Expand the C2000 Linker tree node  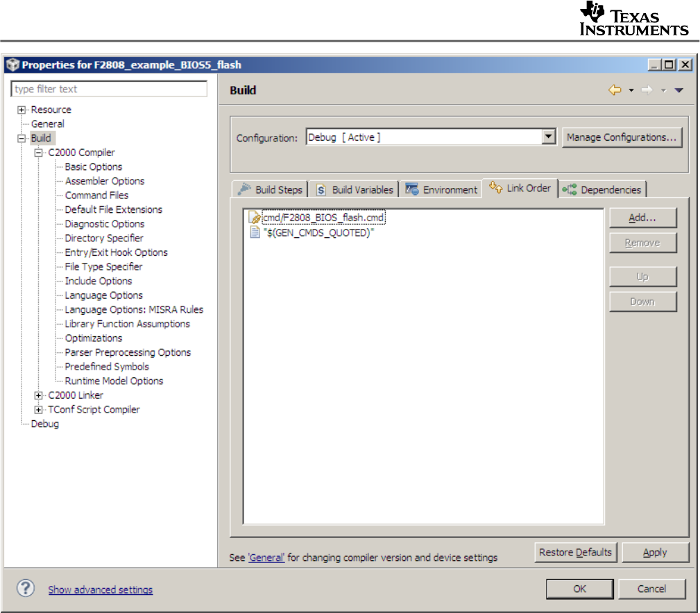click(x=38, y=395)
